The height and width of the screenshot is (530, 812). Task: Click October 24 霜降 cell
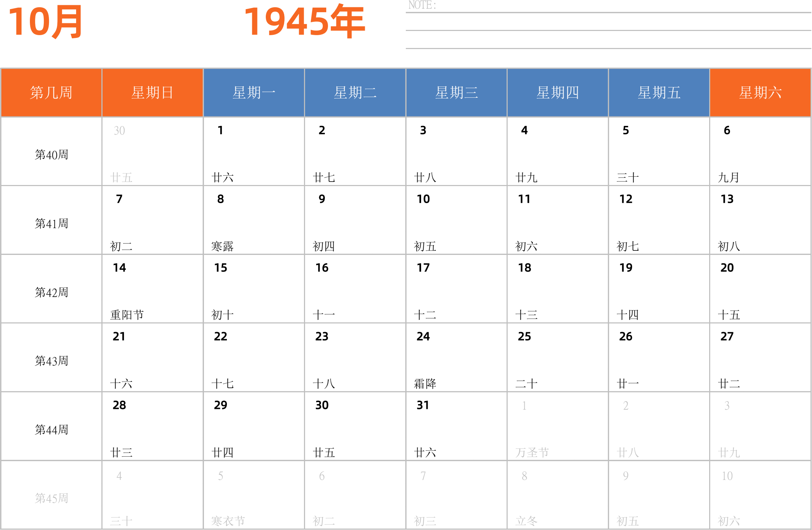[456, 358]
